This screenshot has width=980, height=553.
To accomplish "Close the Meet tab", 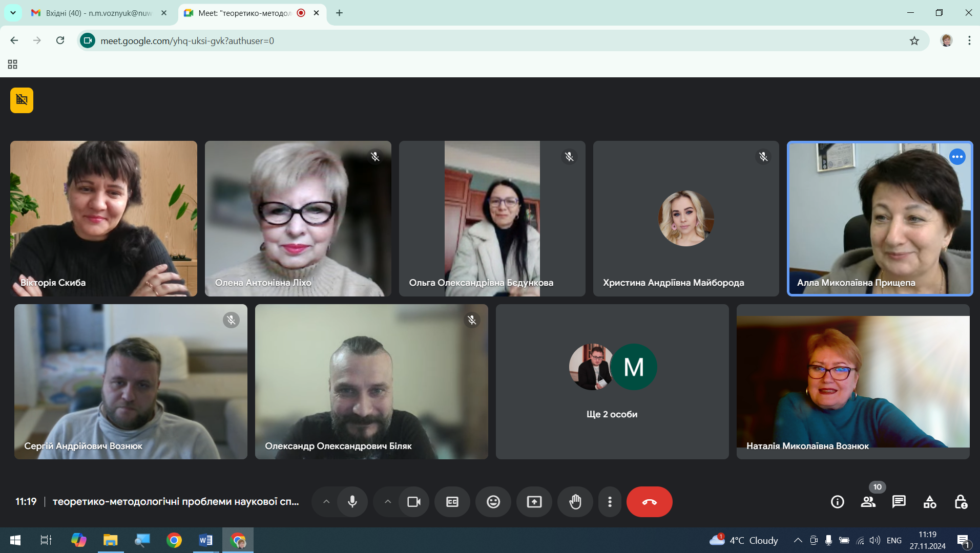I will tap(317, 13).
